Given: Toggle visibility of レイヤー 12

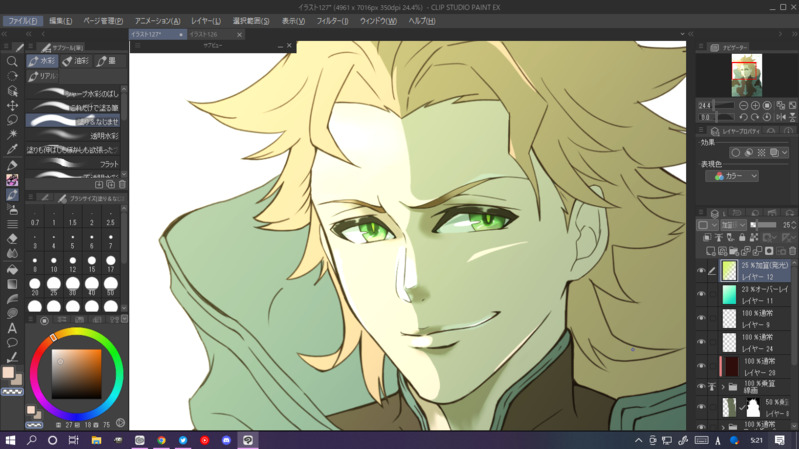Looking at the screenshot, I should coord(702,271).
